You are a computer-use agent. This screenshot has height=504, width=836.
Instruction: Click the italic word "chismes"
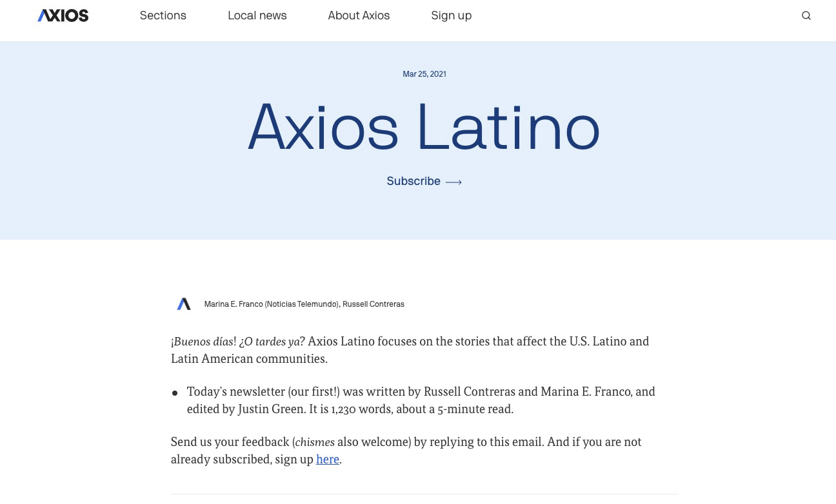[x=315, y=442]
